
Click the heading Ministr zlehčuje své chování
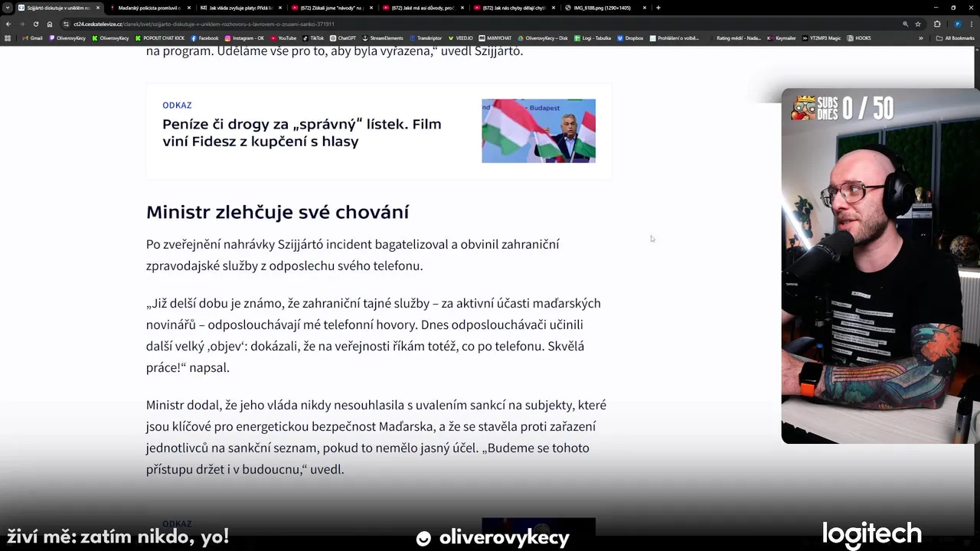(277, 212)
